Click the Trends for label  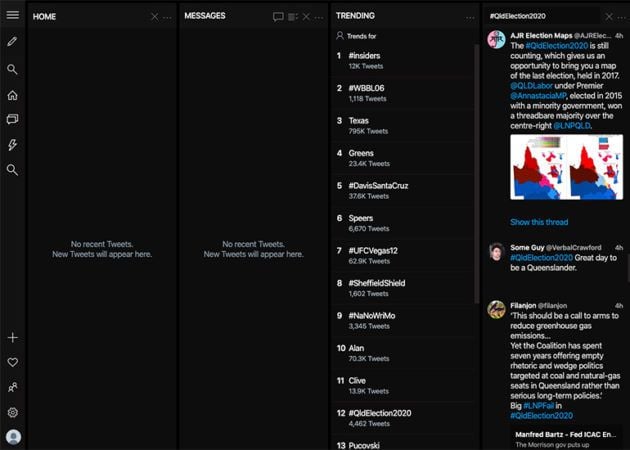362,36
